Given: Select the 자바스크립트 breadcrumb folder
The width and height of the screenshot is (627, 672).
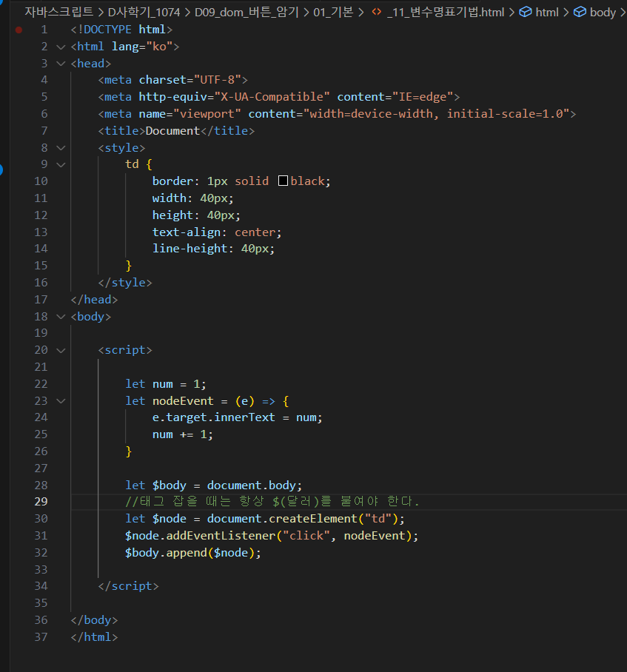Looking at the screenshot, I should coord(58,12).
